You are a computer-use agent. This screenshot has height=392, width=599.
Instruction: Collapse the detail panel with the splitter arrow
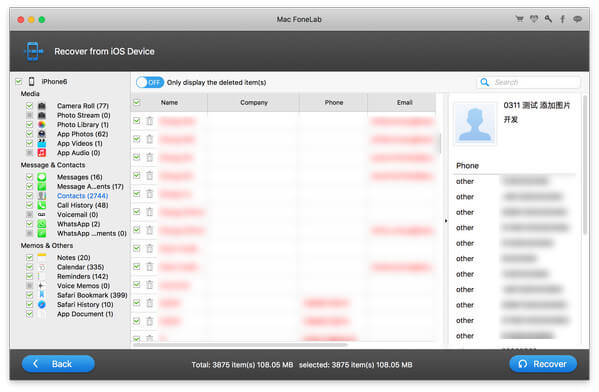point(445,221)
